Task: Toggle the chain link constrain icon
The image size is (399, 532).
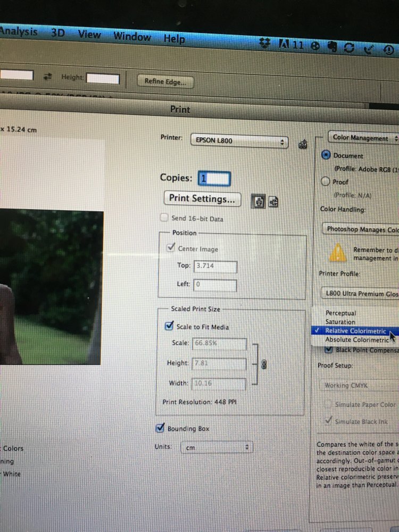Action: click(263, 364)
